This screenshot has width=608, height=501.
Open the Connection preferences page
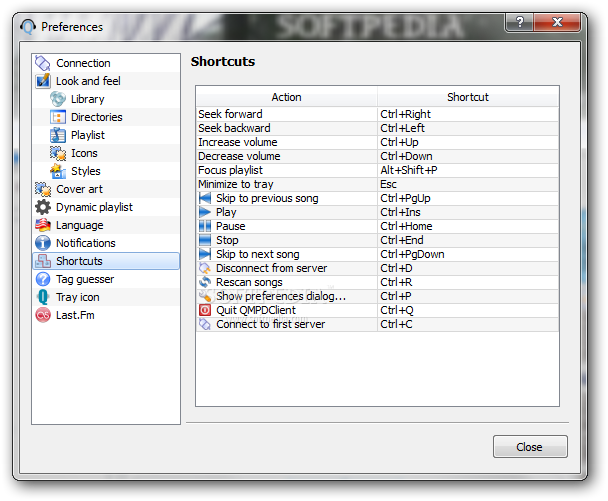(106, 63)
